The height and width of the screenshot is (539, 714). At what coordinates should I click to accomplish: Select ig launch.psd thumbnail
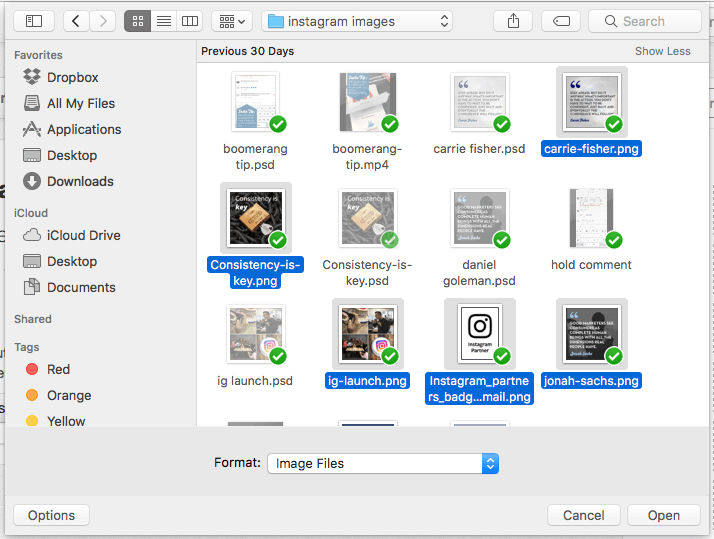255,334
